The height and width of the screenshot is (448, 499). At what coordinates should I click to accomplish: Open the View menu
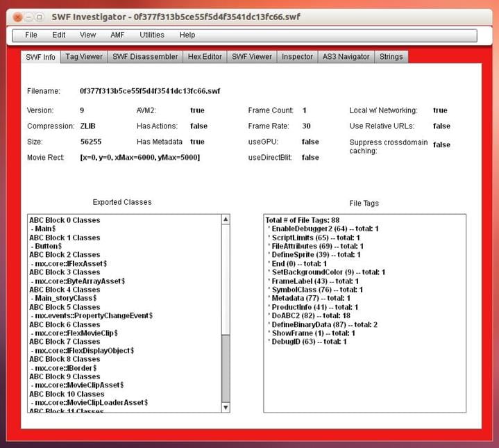(88, 35)
